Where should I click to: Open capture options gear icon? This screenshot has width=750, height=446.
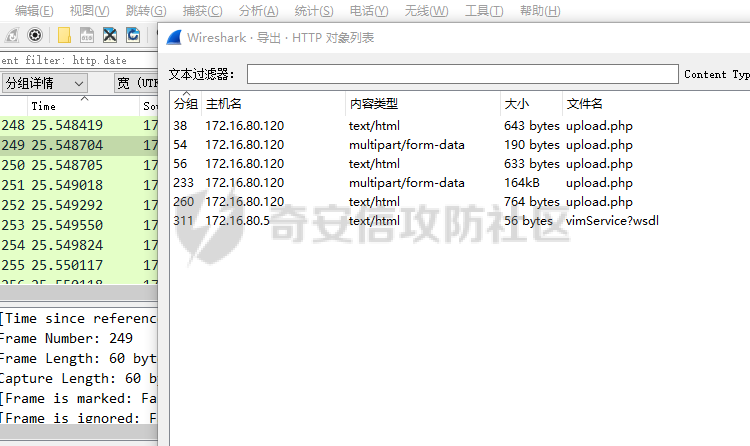pos(35,36)
